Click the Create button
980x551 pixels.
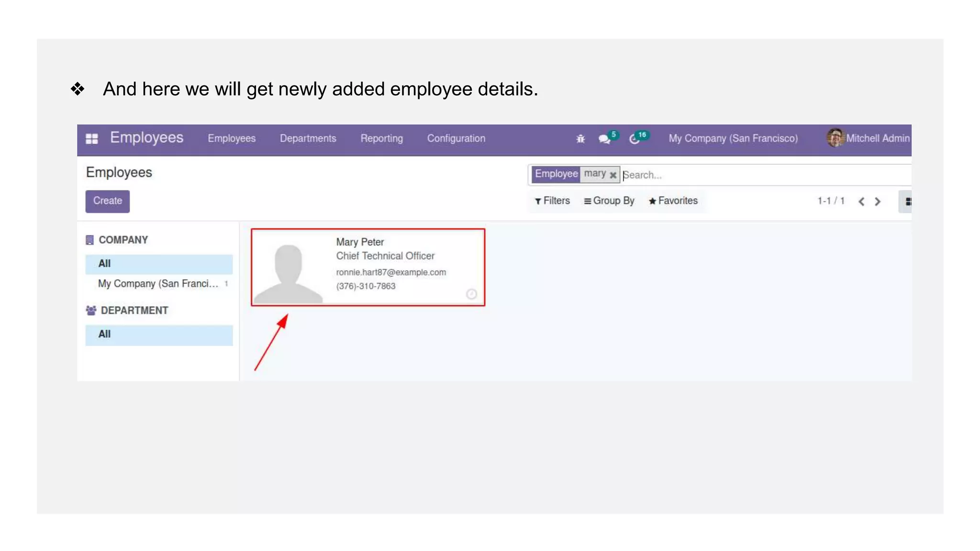[108, 201]
